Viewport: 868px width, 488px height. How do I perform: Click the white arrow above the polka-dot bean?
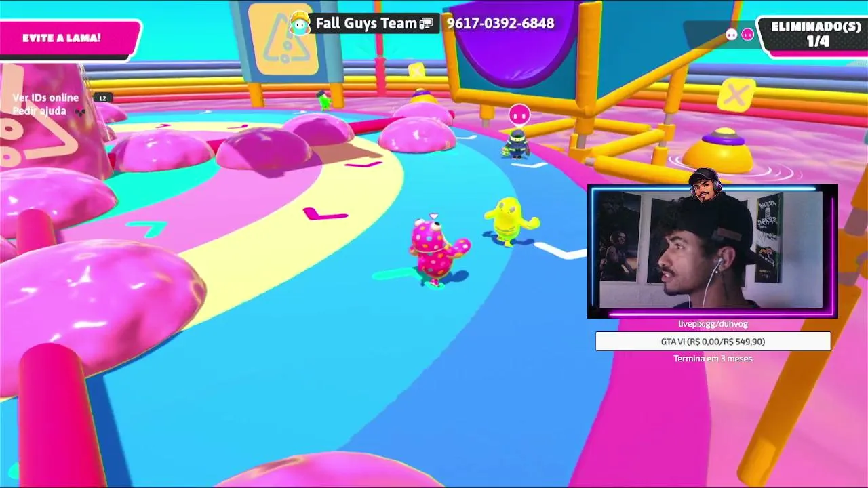[434, 216]
